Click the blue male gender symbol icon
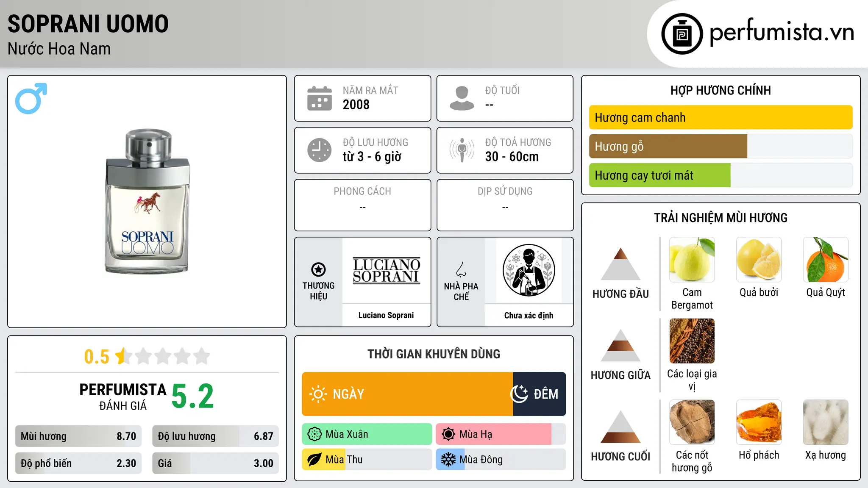Viewport: 868px width, 488px height. pos(31,98)
